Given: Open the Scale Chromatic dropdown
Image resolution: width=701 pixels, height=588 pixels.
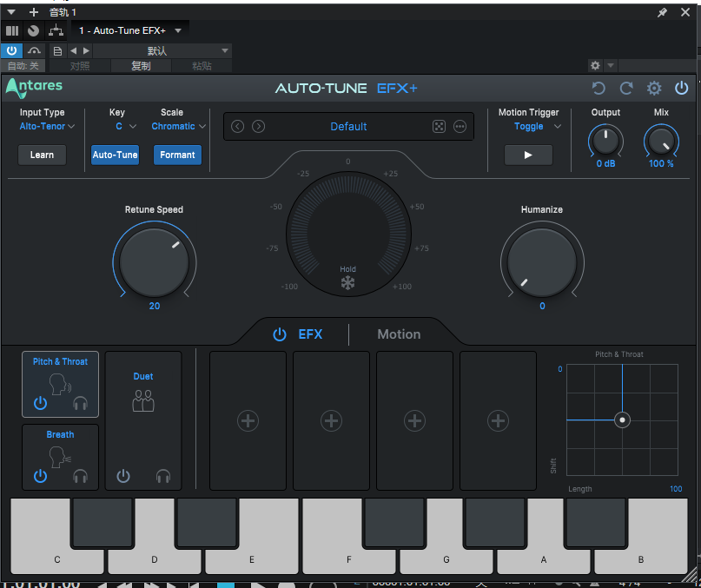Looking at the screenshot, I should click(x=178, y=127).
